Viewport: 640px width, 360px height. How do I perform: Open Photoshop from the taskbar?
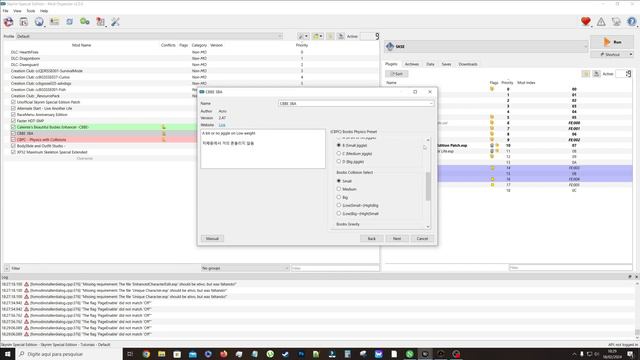[x=301, y=354]
